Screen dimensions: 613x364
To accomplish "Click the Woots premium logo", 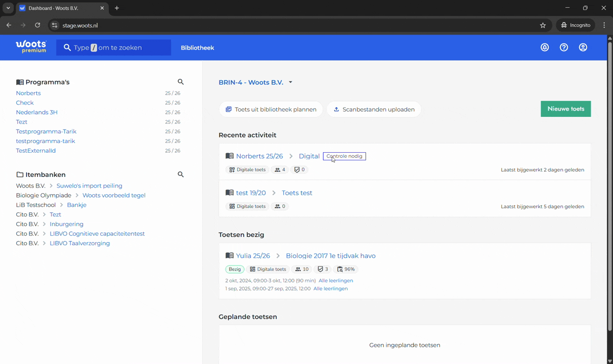I will pyautogui.click(x=31, y=47).
